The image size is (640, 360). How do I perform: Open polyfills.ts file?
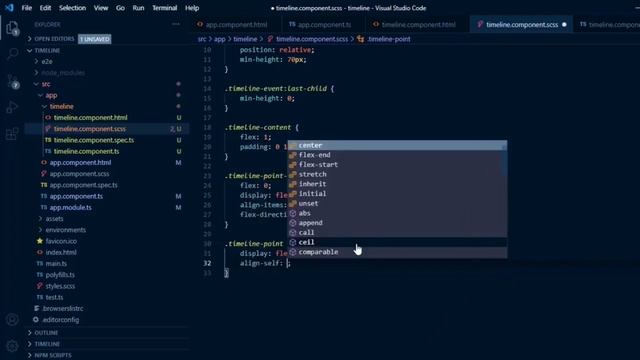[60, 275]
